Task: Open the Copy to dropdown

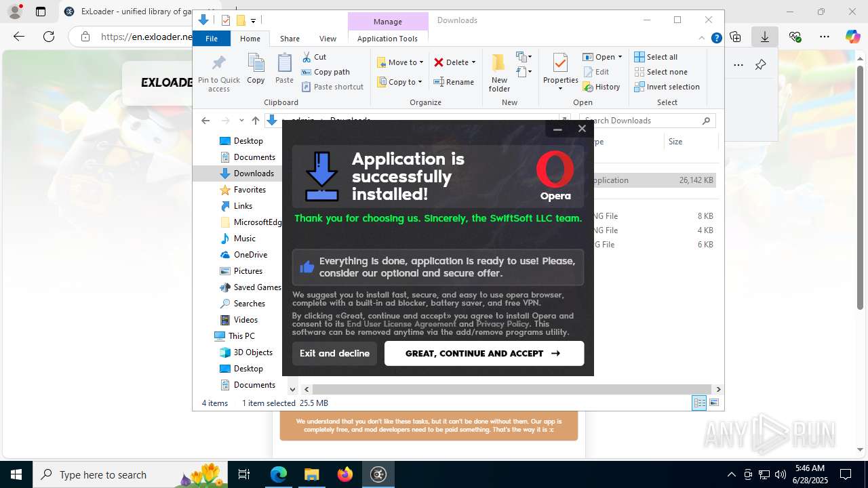Action: tap(399, 82)
